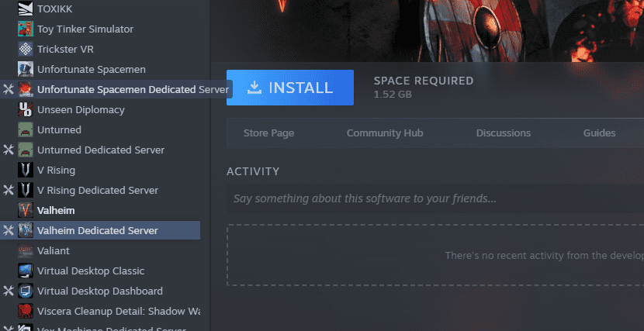Switch to the Guides tab

(x=599, y=133)
